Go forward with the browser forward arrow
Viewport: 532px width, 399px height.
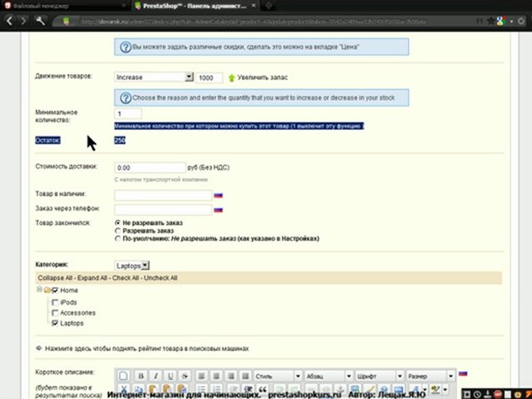point(23,22)
